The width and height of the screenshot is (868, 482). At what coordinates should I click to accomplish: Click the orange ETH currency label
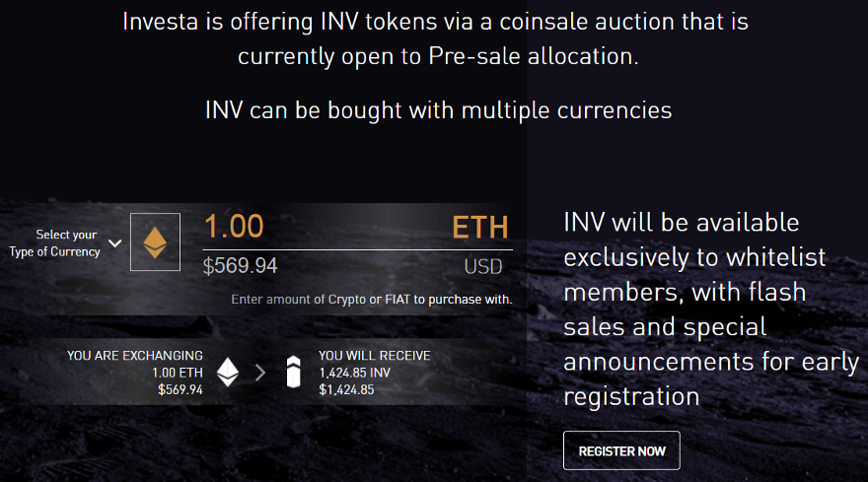tap(480, 228)
